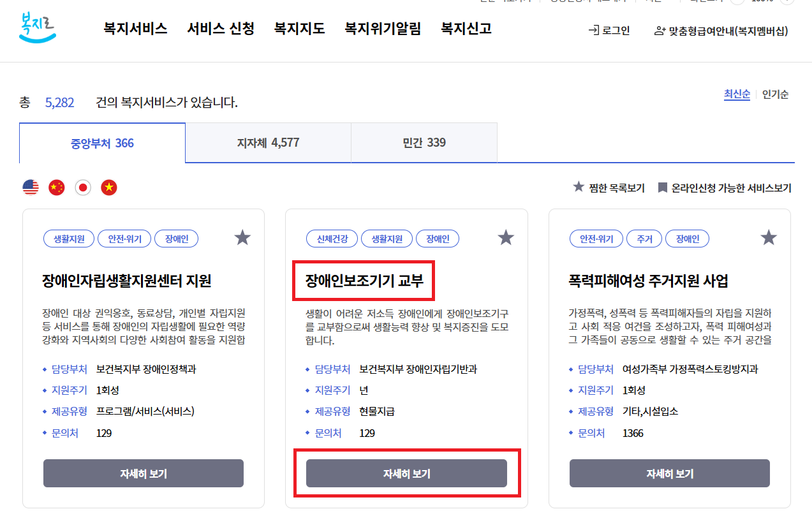Click the 로그인 arrow icon

click(x=595, y=29)
